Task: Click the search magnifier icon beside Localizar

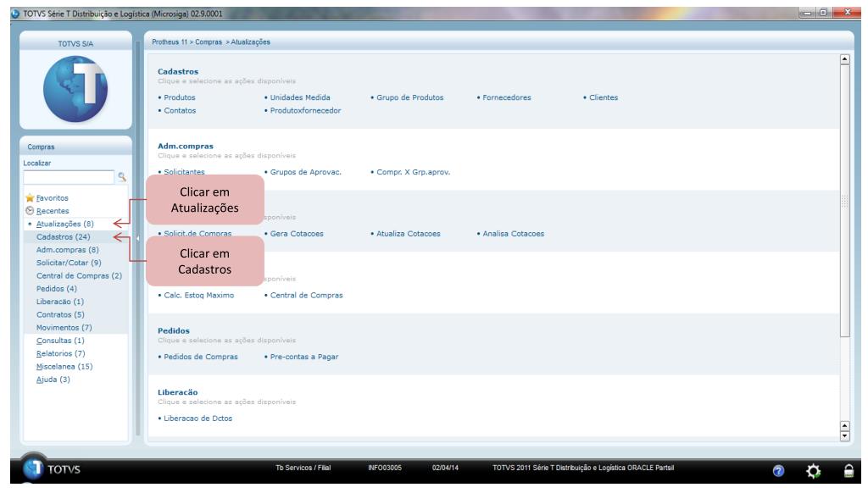Action: click(122, 177)
